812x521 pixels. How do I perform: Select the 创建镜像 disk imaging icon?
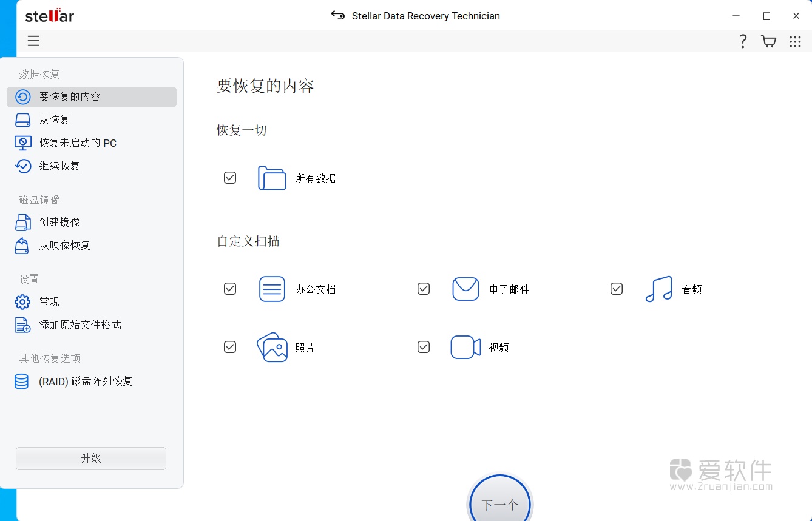[x=22, y=222]
